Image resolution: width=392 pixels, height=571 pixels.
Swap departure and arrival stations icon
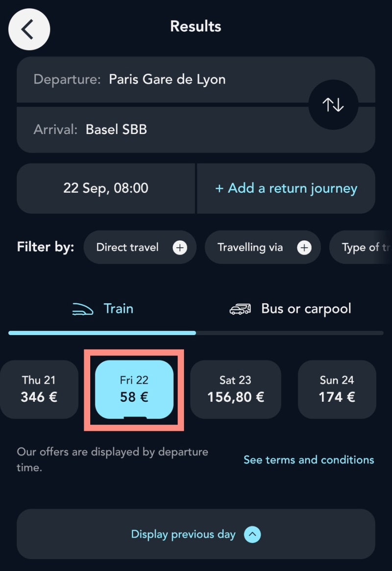[333, 105]
